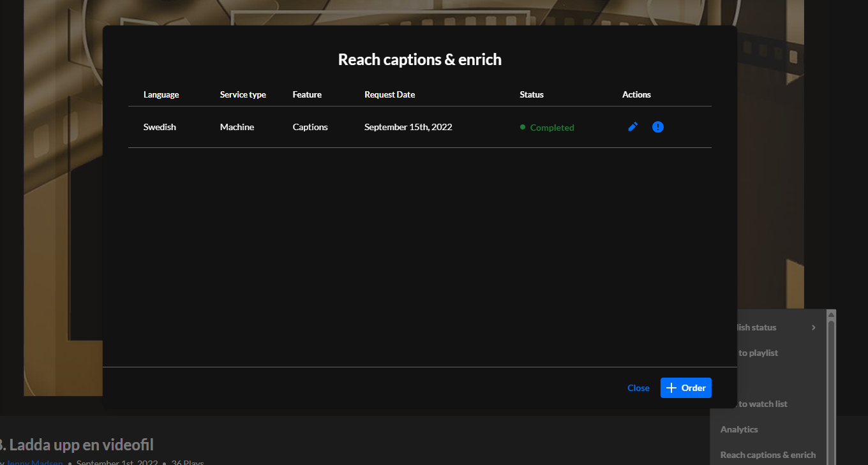Image resolution: width=868 pixels, height=465 pixels.
Task: Select the Swedish language cell
Action: click(160, 127)
